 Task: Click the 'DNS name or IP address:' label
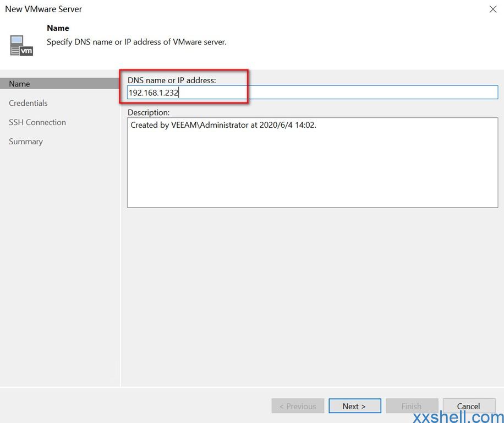(172, 80)
